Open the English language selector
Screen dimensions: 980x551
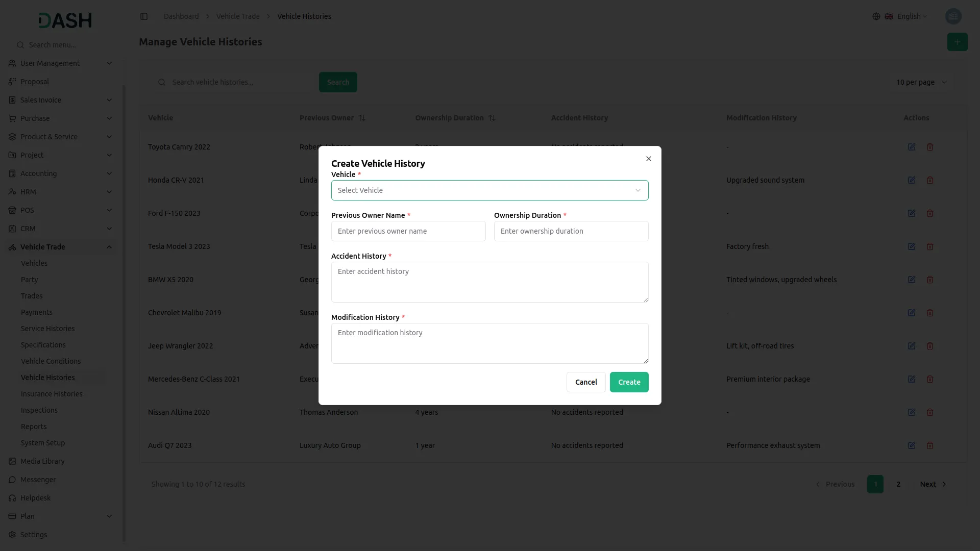point(901,16)
